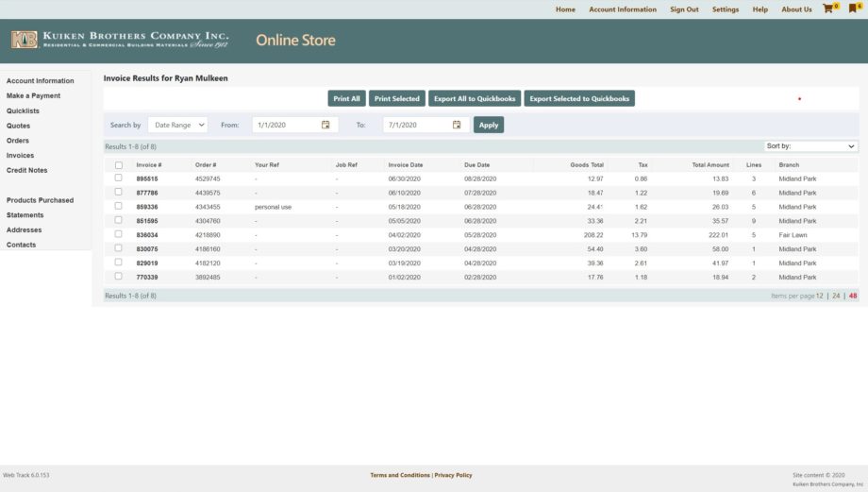Open Help in the top navigation
Viewport: 868px width, 492px height.
pos(760,9)
